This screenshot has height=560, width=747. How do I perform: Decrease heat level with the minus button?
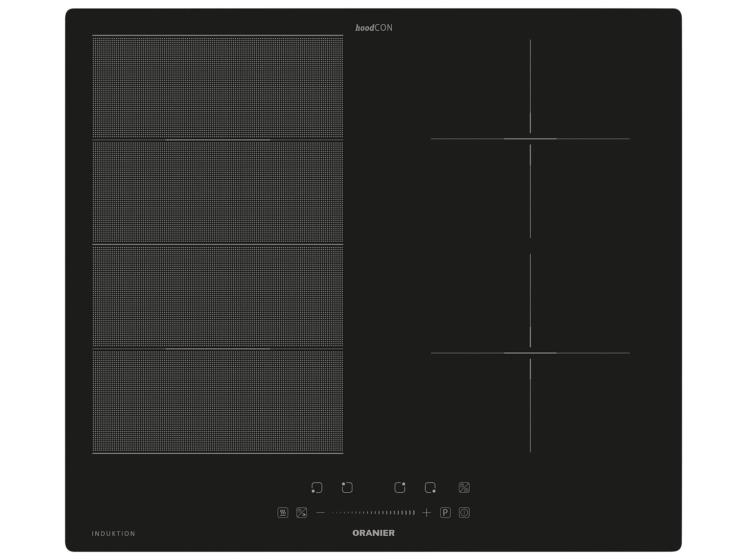pos(320,513)
